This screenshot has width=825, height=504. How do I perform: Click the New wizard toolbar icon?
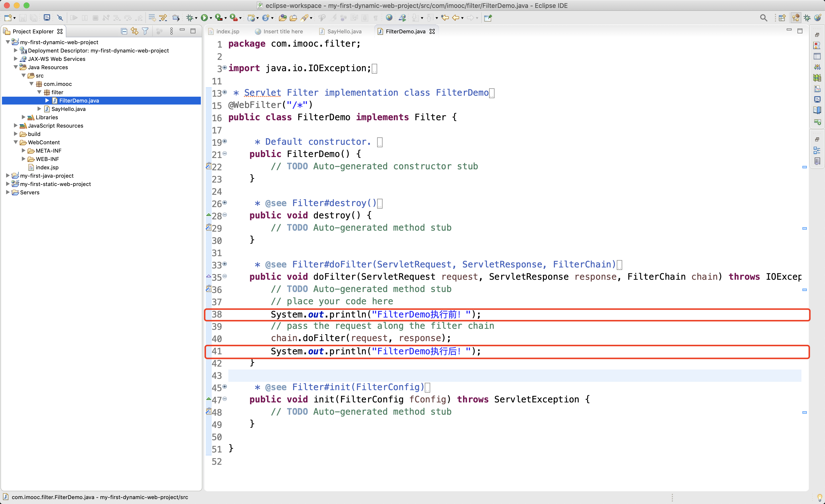[x=8, y=18]
